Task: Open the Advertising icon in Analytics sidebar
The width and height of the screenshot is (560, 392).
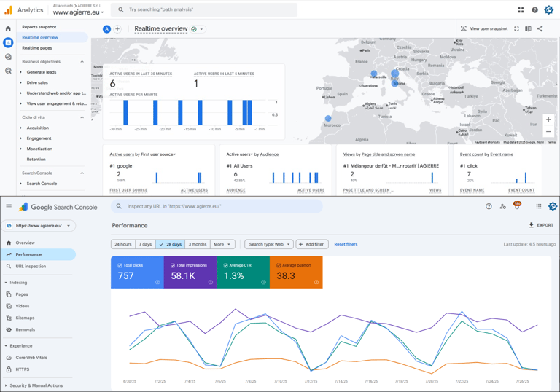Action: tap(8, 71)
